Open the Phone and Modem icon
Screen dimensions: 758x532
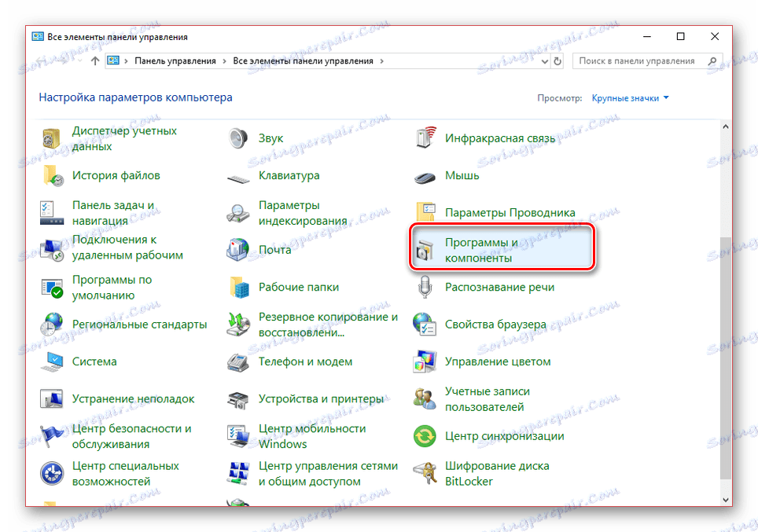click(x=237, y=362)
